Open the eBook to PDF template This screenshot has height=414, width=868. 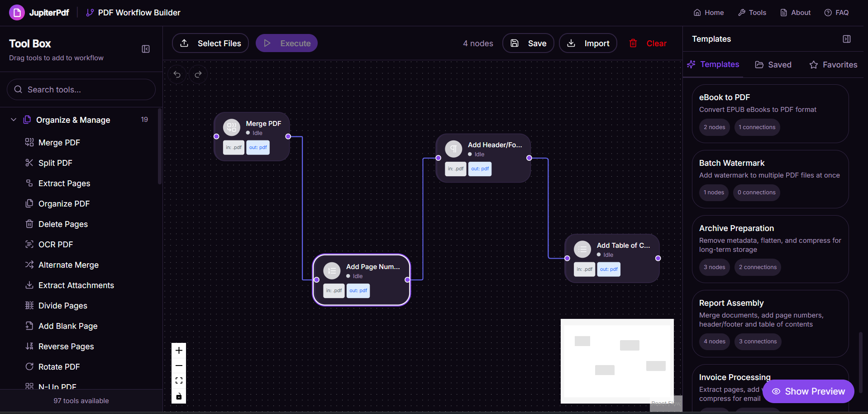(x=770, y=113)
